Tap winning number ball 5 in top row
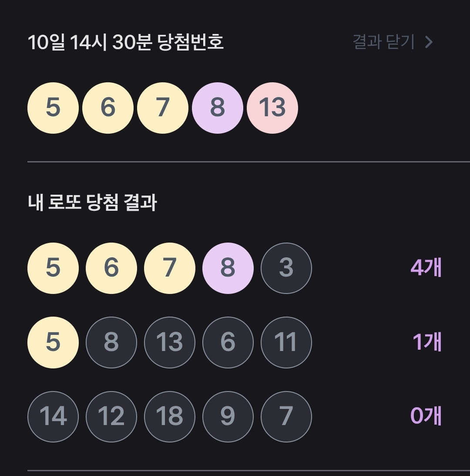Viewport: 470px width, 476px height. click(53, 108)
